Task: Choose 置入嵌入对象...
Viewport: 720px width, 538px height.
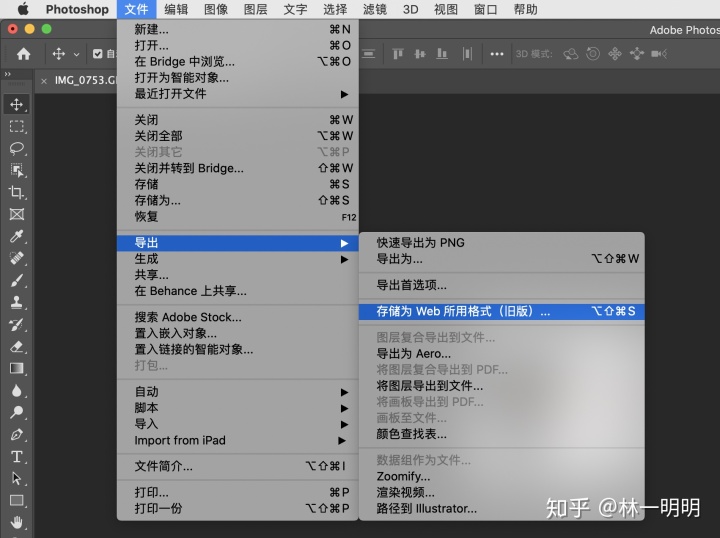Action: [238, 333]
